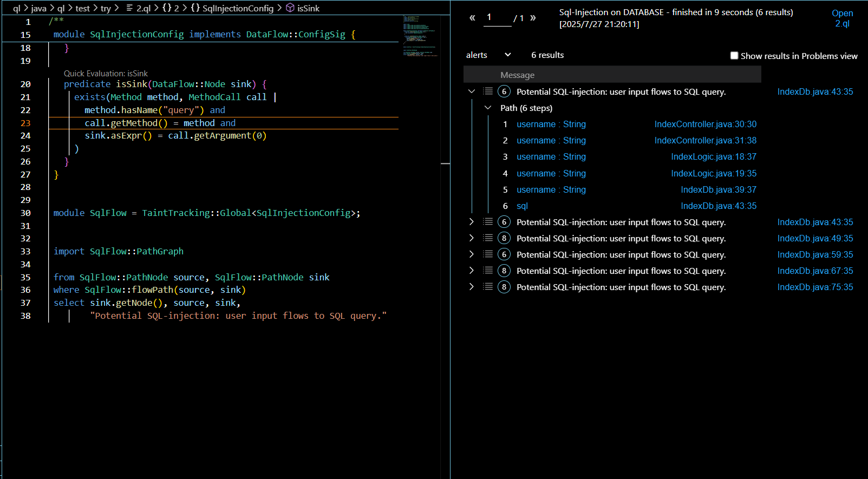The width and height of the screenshot is (868, 479).
Task: Open the 2.ql query link
Action: pyautogui.click(x=842, y=18)
